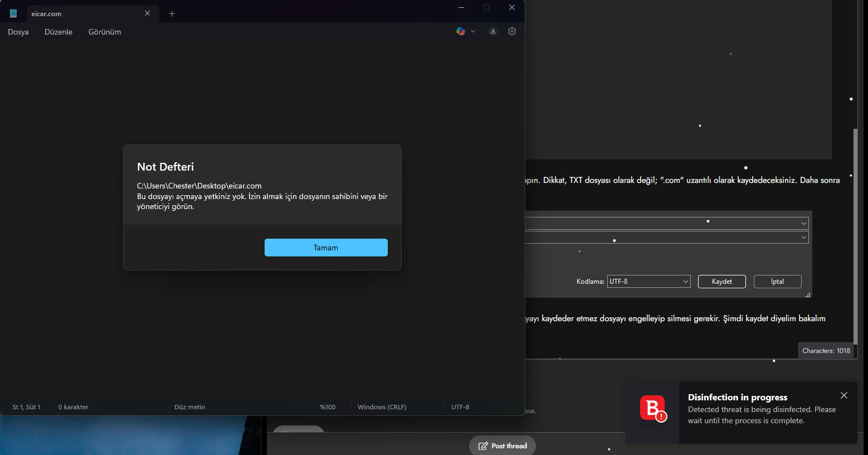Image resolution: width=868 pixels, height=455 pixels.
Task: Click the İptal button
Action: pyautogui.click(x=778, y=282)
